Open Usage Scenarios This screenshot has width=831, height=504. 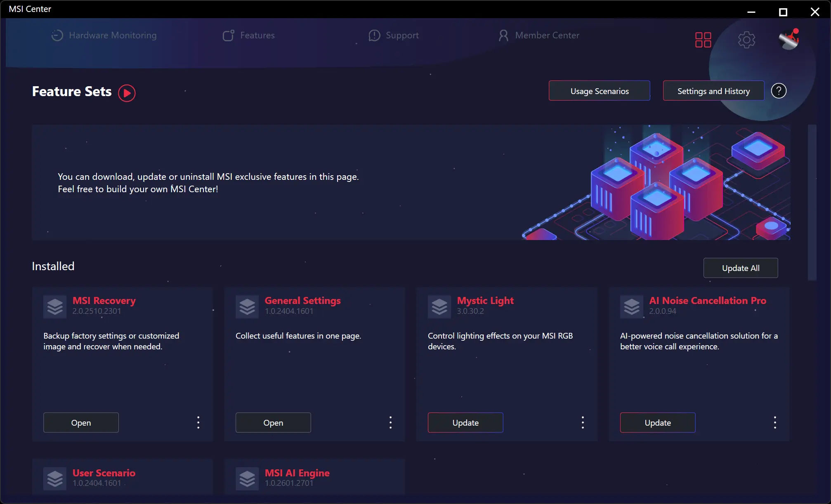click(x=600, y=91)
